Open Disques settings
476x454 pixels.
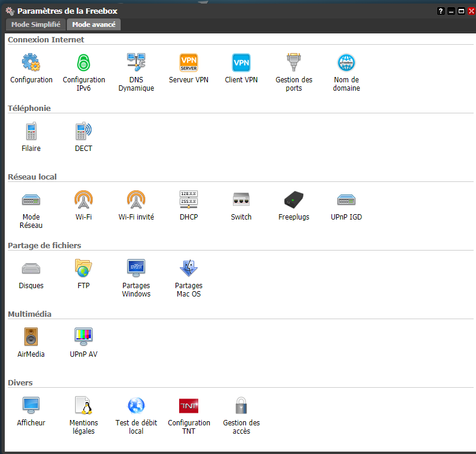(x=31, y=268)
